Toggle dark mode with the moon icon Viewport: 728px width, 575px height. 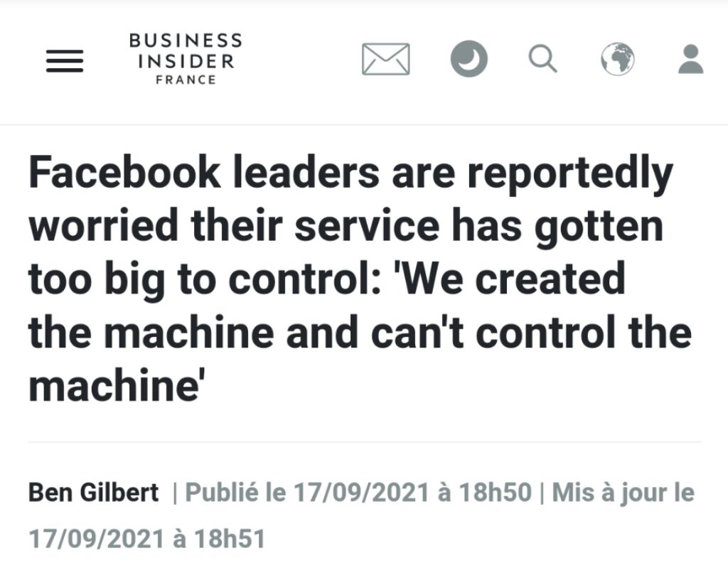469,59
